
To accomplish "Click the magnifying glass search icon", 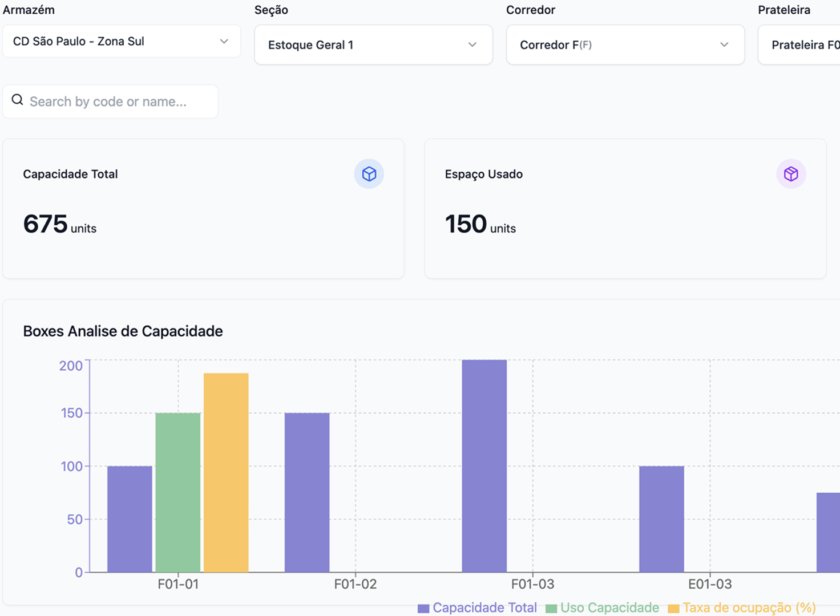I will pos(18,100).
